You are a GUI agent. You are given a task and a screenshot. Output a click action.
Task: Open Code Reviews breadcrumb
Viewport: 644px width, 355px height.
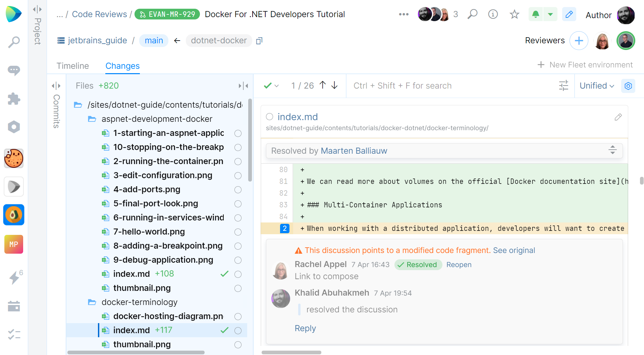(x=99, y=14)
